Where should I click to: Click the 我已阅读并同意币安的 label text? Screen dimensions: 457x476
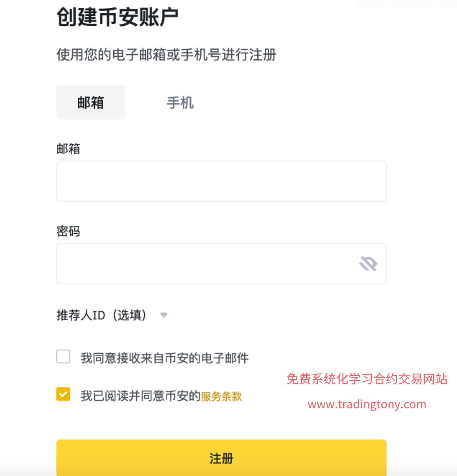click(140, 396)
